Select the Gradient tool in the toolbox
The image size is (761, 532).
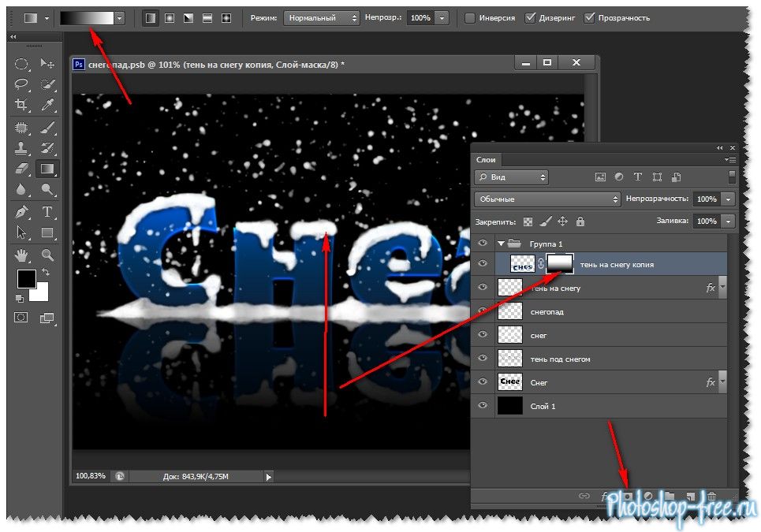tap(47, 168)
